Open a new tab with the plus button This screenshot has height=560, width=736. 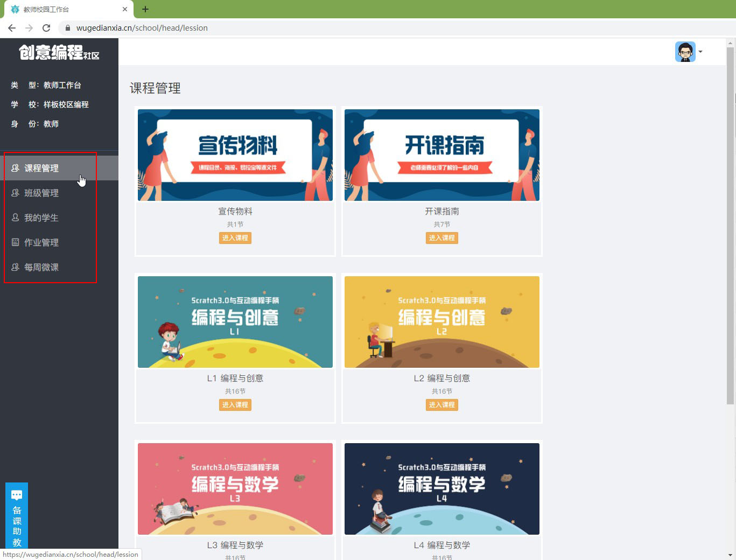pos(145,9)
